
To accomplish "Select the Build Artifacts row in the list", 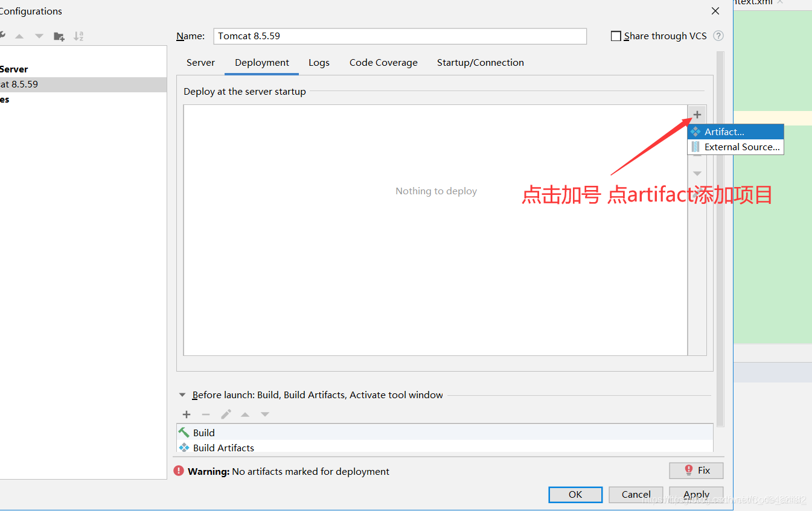I will pyautogui.click(x=445, y=448).
